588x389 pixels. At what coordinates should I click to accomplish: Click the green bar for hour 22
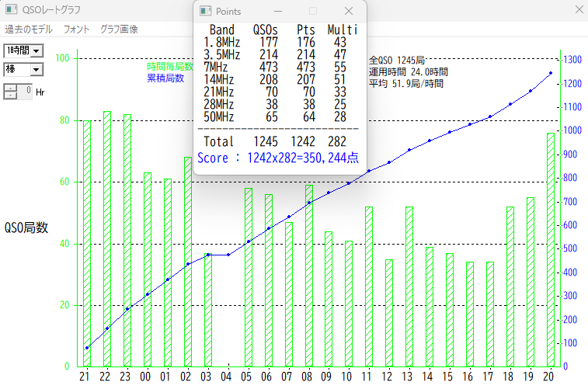(x=107, y=239)
